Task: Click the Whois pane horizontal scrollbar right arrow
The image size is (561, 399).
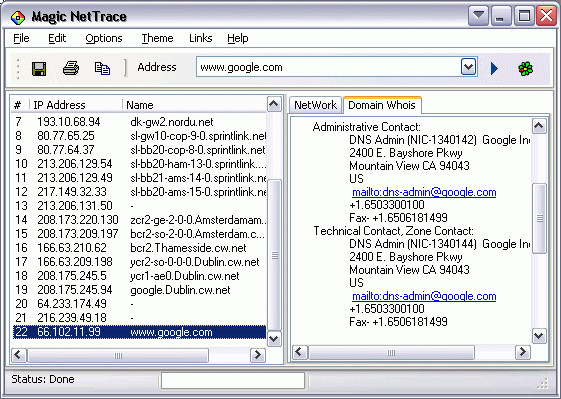Action: point(522,352)
